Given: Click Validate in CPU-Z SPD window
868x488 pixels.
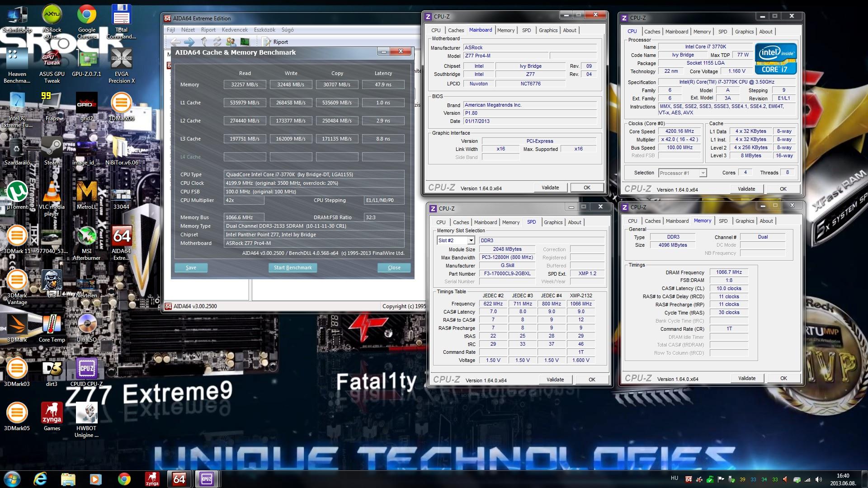Looking at the screenshot, I should click(x=555, y=380).
